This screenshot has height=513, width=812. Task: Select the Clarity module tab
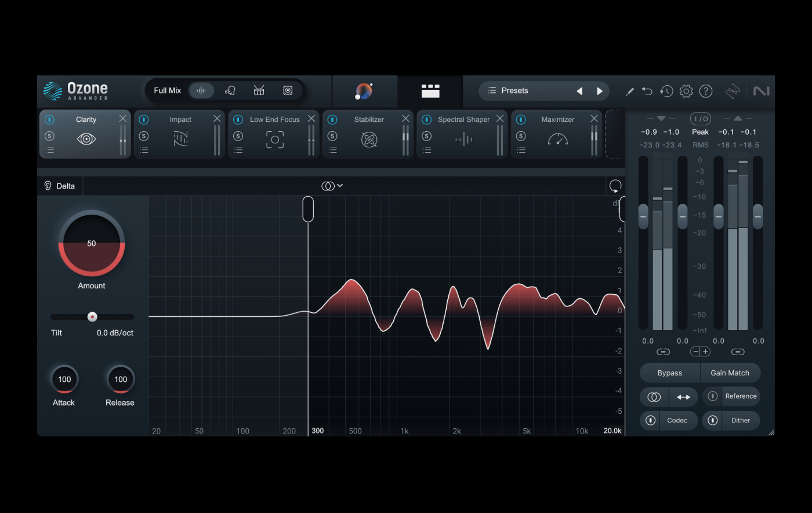(x=85, y=134)
